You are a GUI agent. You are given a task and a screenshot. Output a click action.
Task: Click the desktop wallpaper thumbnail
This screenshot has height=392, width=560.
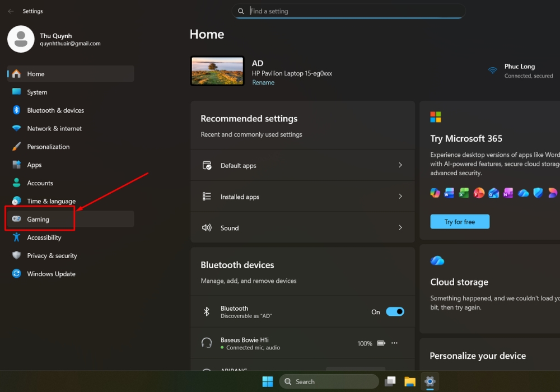coord(217,71)
